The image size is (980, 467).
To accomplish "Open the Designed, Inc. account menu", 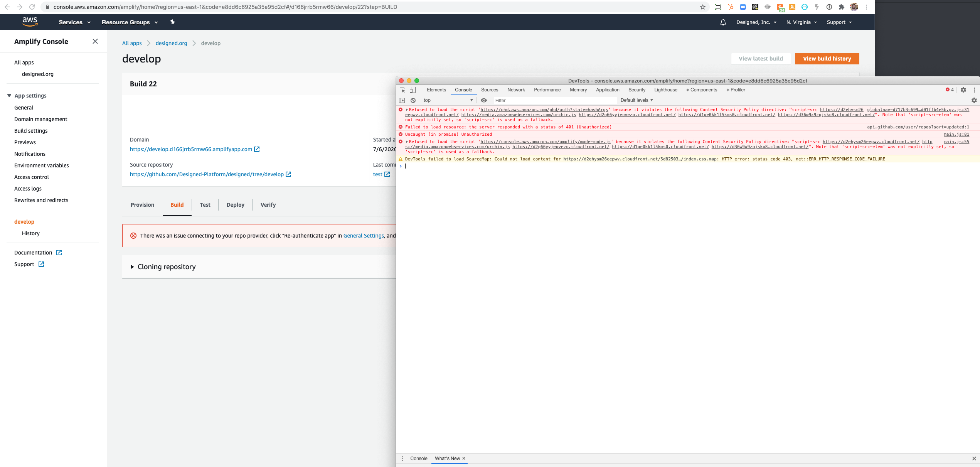I will pos(756,22).
